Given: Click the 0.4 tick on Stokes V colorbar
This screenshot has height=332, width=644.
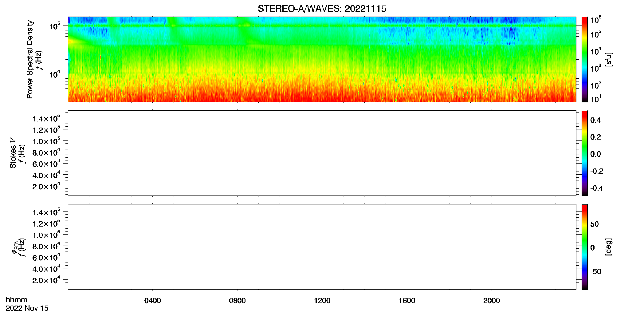Looking at the screenshot, I should [595, 120].
